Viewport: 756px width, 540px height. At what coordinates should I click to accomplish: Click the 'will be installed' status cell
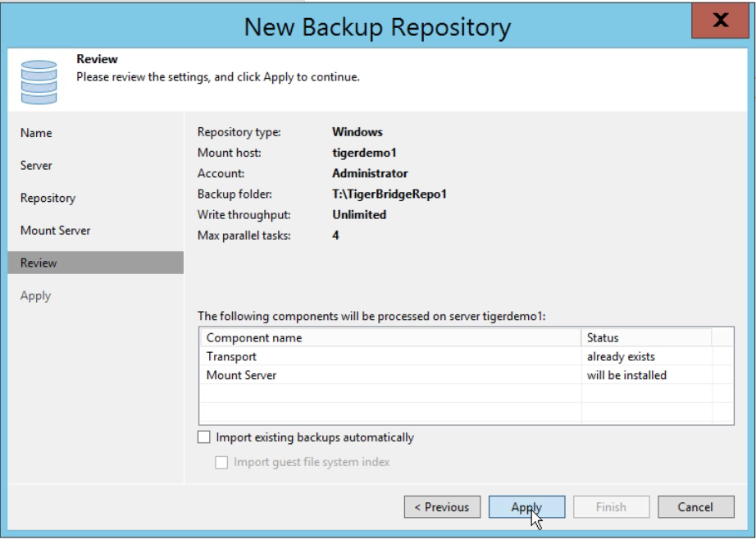[626, 375]
